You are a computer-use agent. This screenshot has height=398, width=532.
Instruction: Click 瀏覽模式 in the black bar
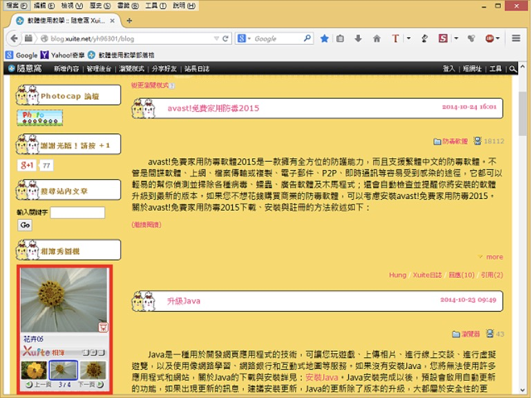pyautogui.click(x=132, y=69)
